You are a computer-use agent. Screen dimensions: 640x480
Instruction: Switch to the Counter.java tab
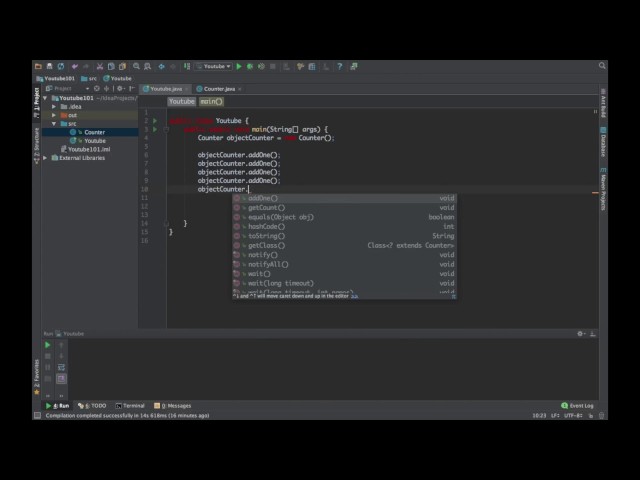[216, 89]
